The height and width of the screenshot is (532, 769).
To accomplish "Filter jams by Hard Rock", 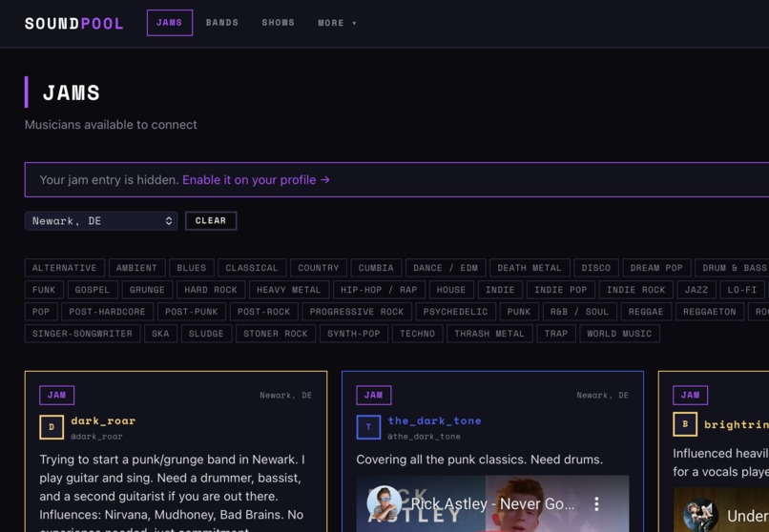I will click(211, 290).
